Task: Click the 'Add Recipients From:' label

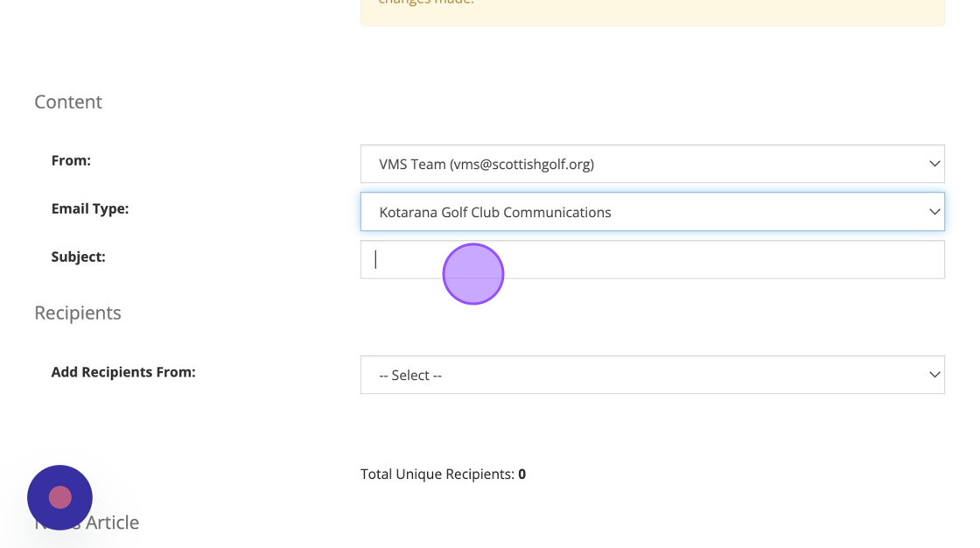Action: (122, 372)
